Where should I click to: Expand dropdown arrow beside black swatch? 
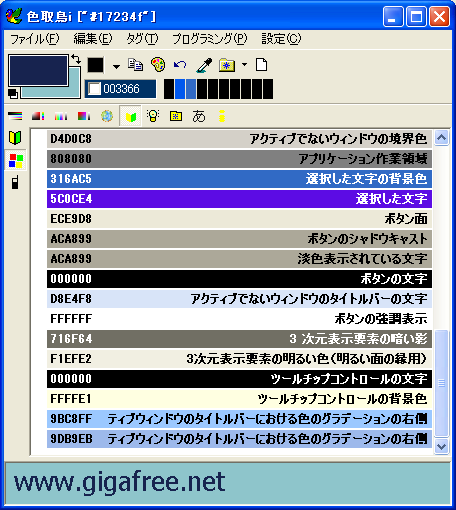point(116,66)
